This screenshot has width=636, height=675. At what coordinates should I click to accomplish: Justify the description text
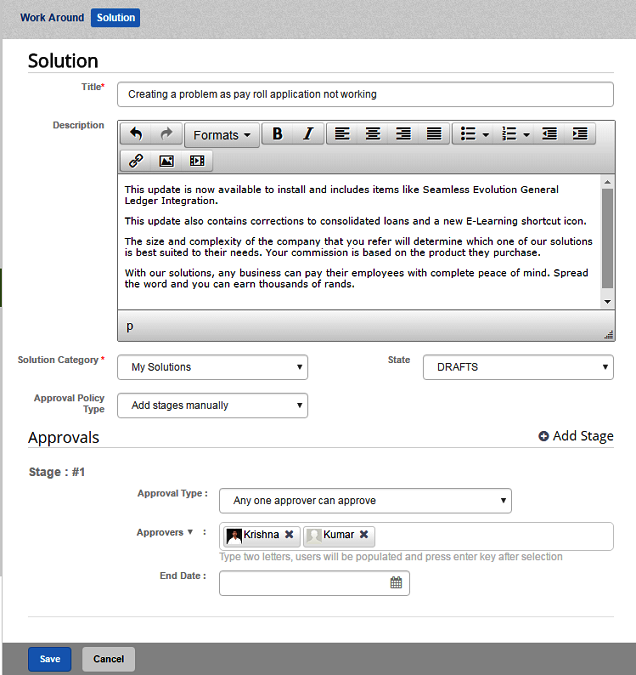(434, 134)
